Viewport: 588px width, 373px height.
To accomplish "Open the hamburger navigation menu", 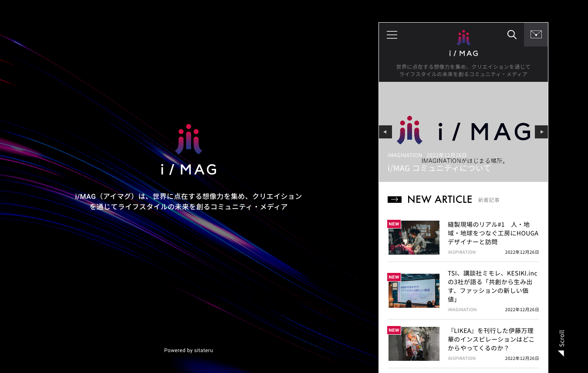I will 392,35.
